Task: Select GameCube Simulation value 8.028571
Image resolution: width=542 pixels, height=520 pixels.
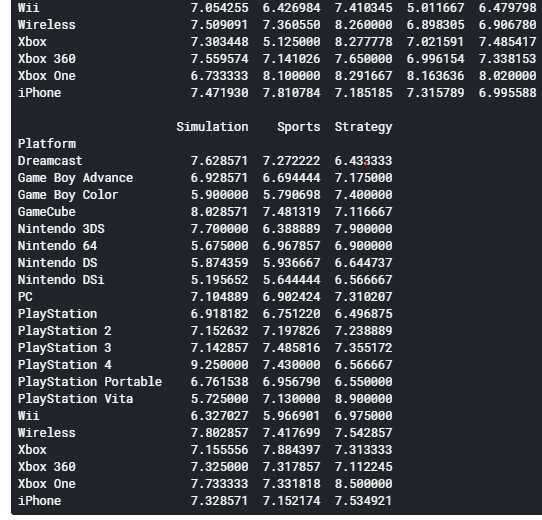Action: pos(219,212)
